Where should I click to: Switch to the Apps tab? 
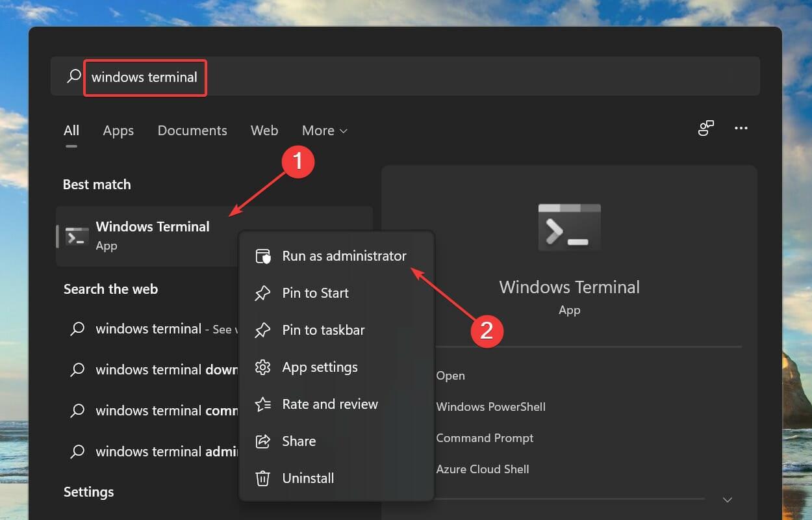click(x=118, y=130)
